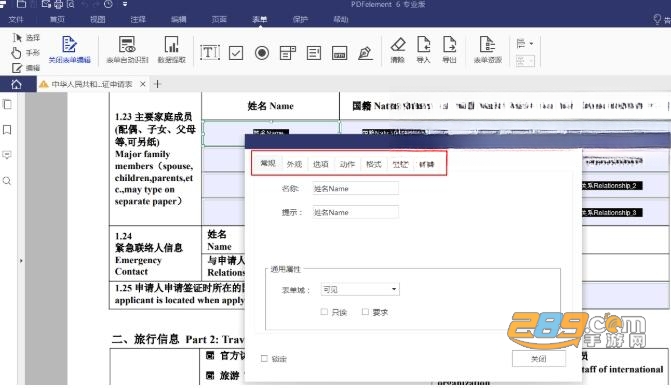Screen dimensions: 671x388
Task: Open the bookmarks side panel
Action: tap(7, 130)
